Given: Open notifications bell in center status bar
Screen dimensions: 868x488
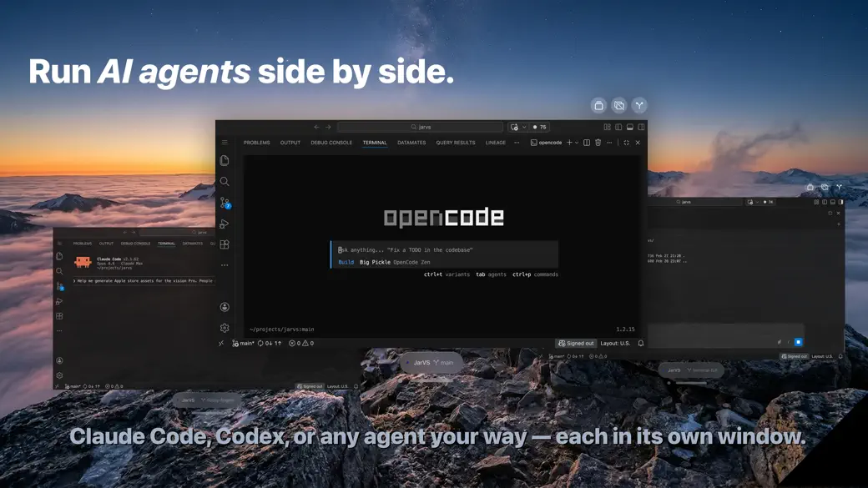Looking at the screenshot, I should 640,343.
